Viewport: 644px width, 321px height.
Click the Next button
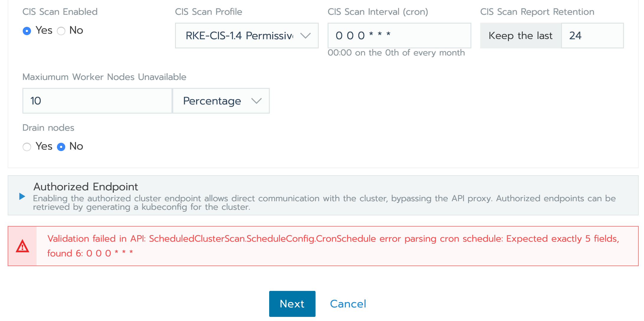pos(292,304)
